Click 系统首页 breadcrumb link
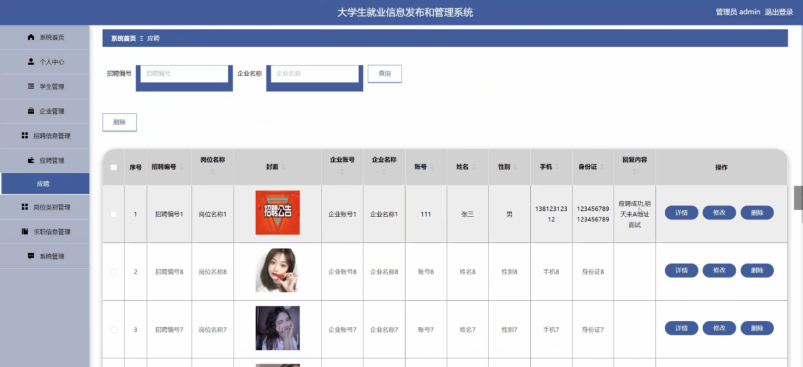The width and height of the screenshot is (803, 367). [123, 38]
